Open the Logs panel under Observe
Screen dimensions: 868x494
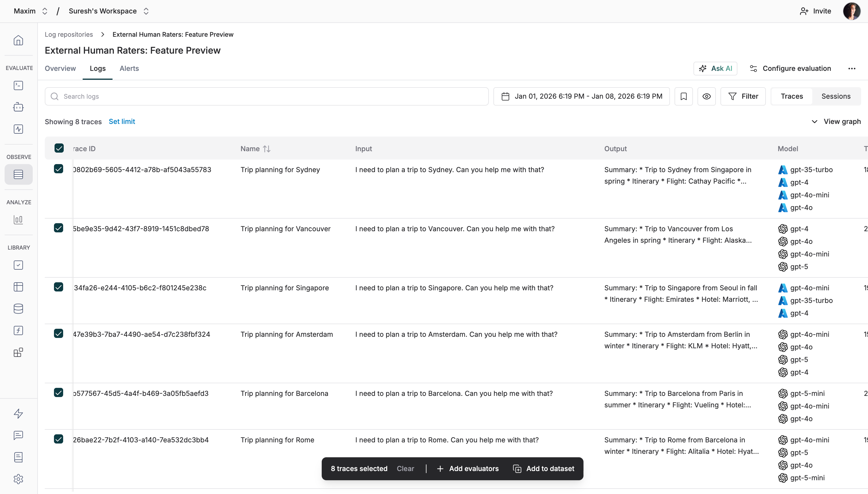(x=18, y=174)
